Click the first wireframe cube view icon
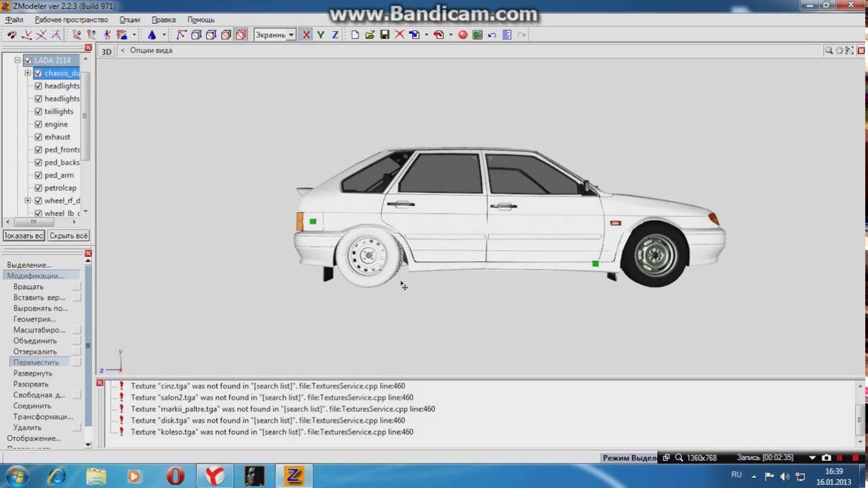Screen dimensions: 868x488 pos(196,35)
